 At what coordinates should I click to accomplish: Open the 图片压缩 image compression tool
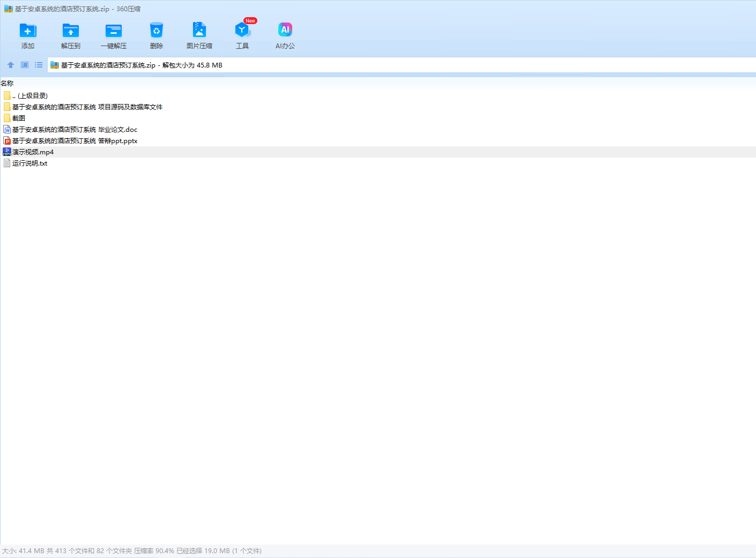(x=199, y=30)
